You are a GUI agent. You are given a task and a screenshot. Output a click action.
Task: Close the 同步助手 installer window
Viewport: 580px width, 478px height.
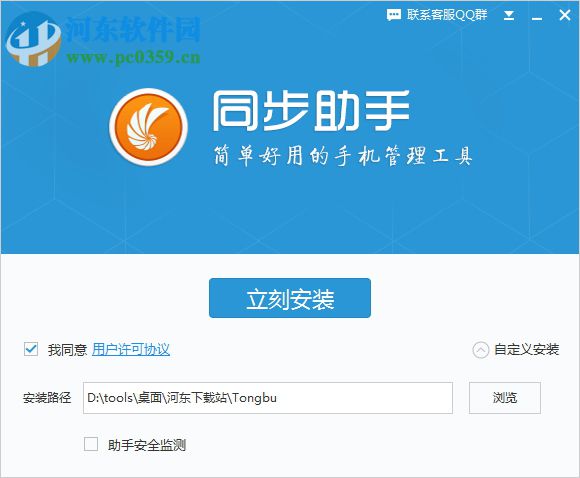564,15
